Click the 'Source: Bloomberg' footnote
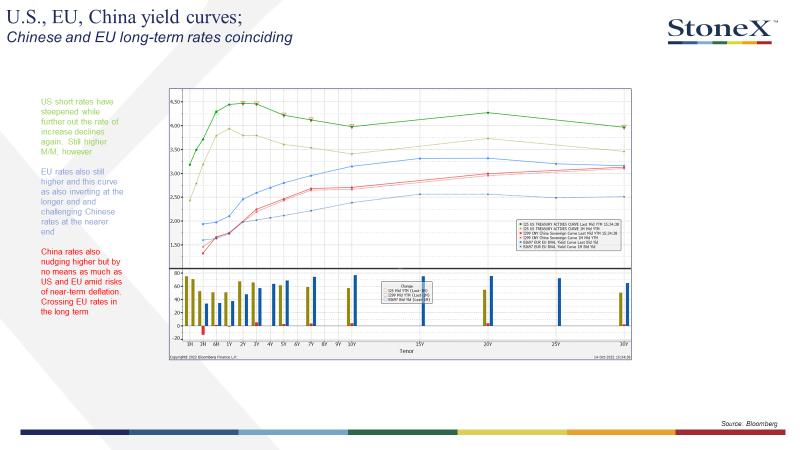The image size is (800, 450). tap(749, 423)
